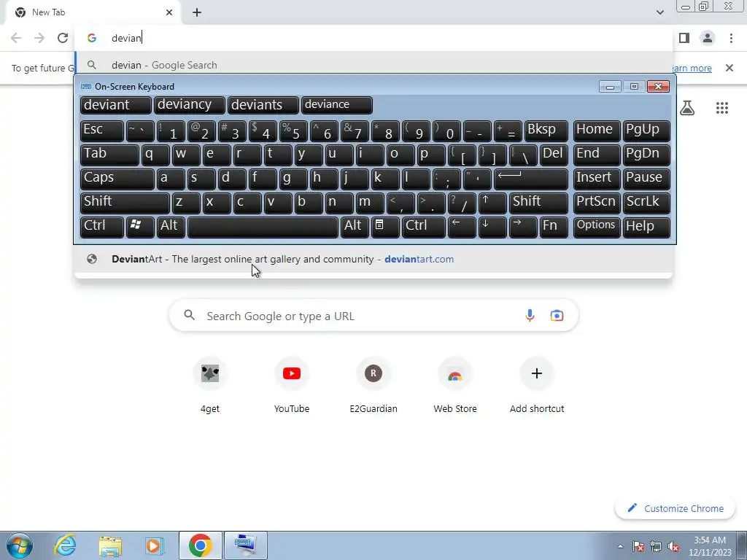Toggle the left Alt key
The height and width of the screenshot is (560, 747).
point(171,227)
